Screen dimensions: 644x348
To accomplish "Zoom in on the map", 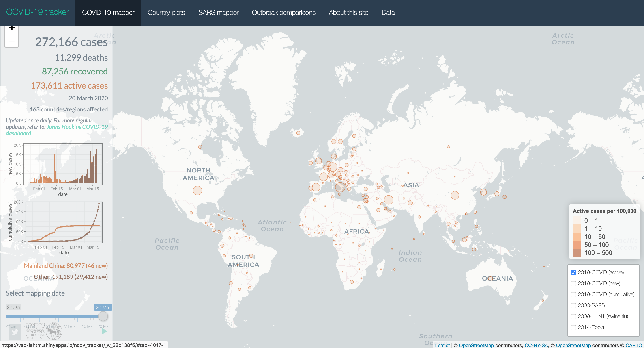I will tap(12, 28).
